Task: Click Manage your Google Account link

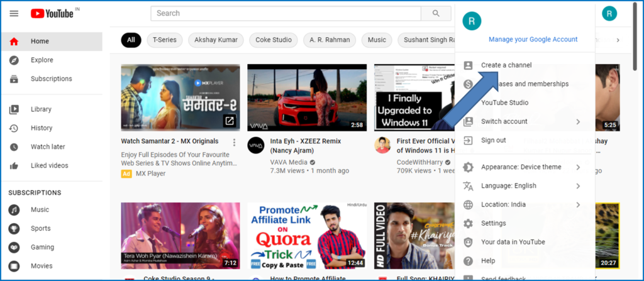Action: (x=533, y=40)
